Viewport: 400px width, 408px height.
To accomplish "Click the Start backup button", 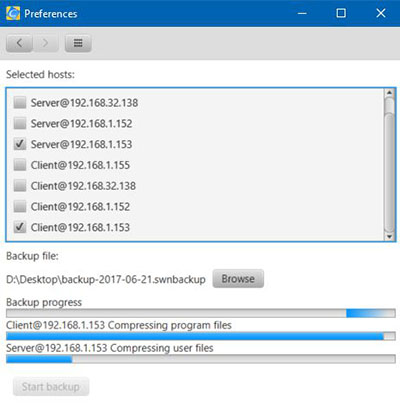I will 51,387.
